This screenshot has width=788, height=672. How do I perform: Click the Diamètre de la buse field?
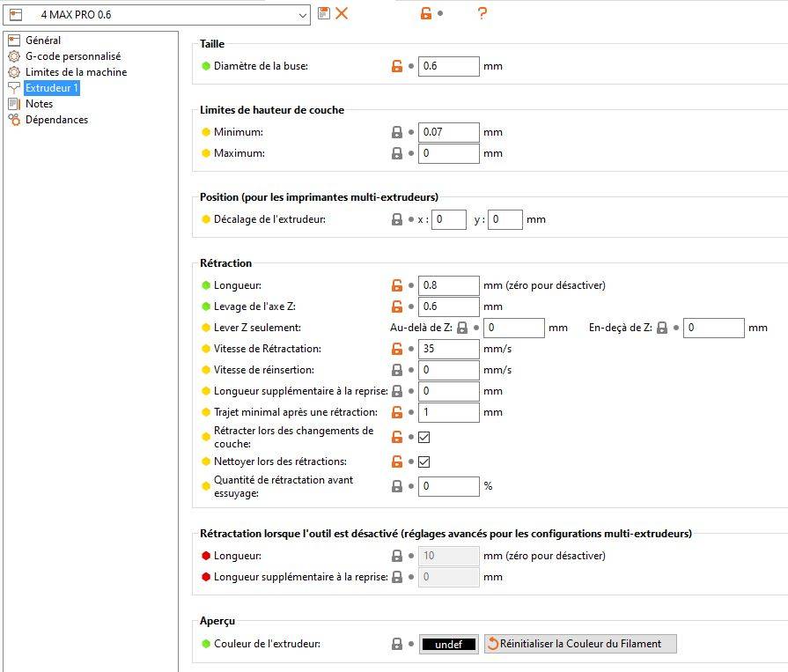coord(448,66)
